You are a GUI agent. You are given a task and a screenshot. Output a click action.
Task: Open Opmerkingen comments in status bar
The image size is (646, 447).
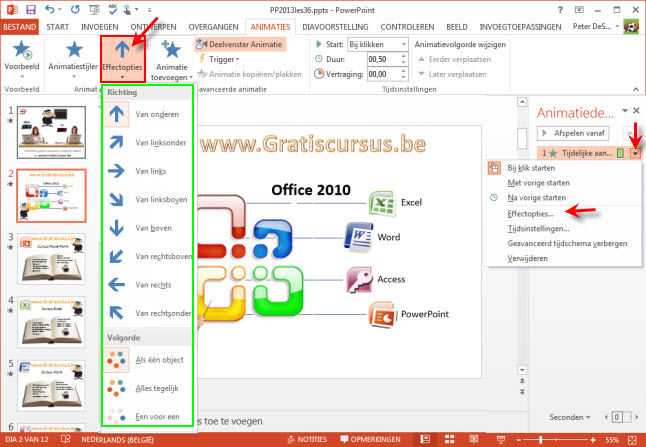[370, 440]
